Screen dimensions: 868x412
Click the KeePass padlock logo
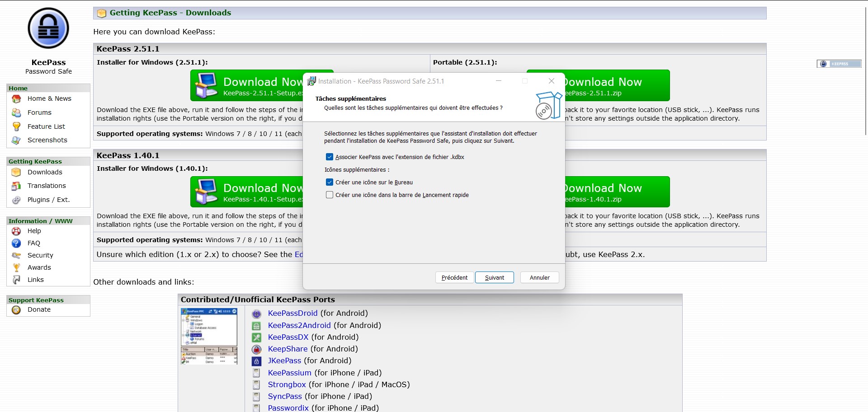click(48, 28)
